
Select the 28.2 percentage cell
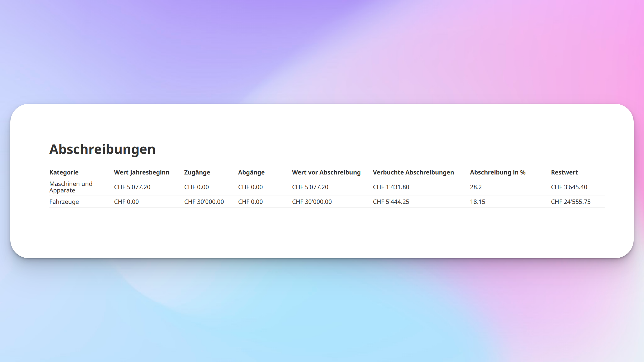point(476,187)
